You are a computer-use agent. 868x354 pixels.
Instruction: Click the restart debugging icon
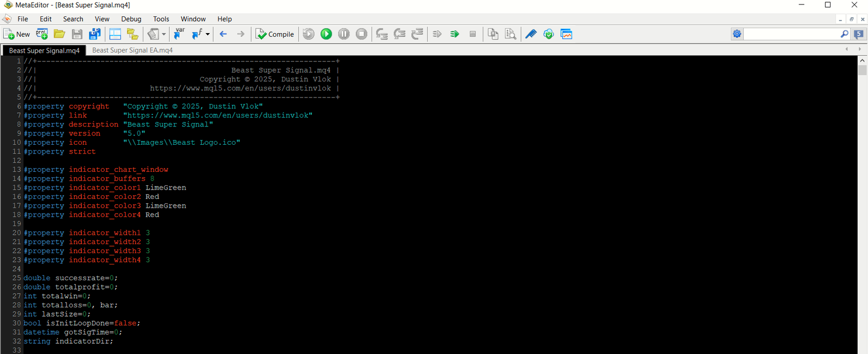coord(308,34)
